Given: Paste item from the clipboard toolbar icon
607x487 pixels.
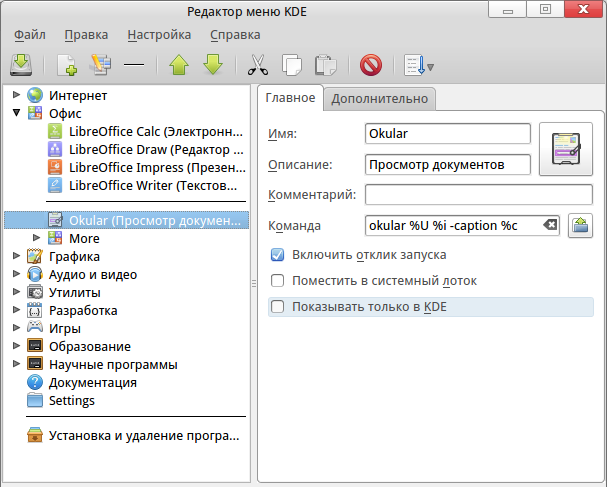Looking at the screenshot, I should (x=326, y=65).
